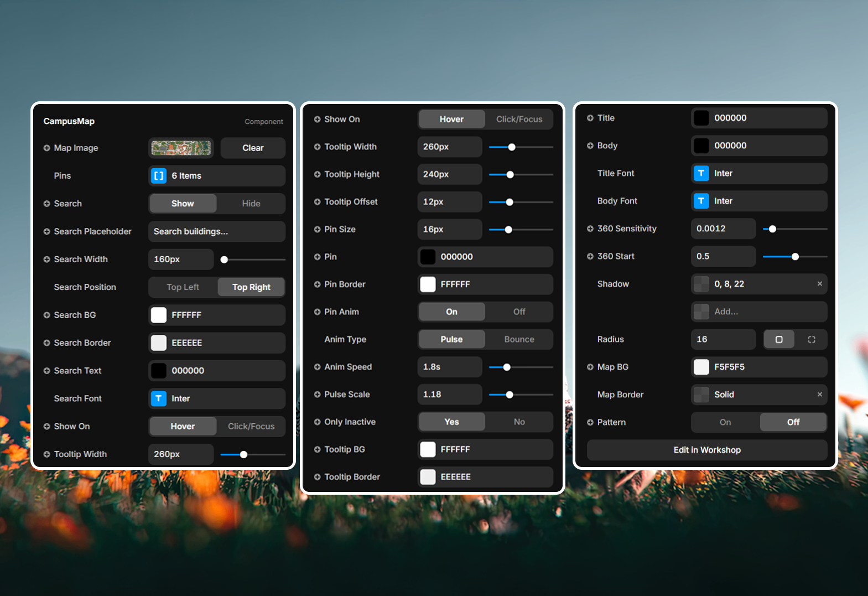Viewport: 868px width, 596px height.
Task: Select the per-corner radius icon
Action: coord(811,339)
